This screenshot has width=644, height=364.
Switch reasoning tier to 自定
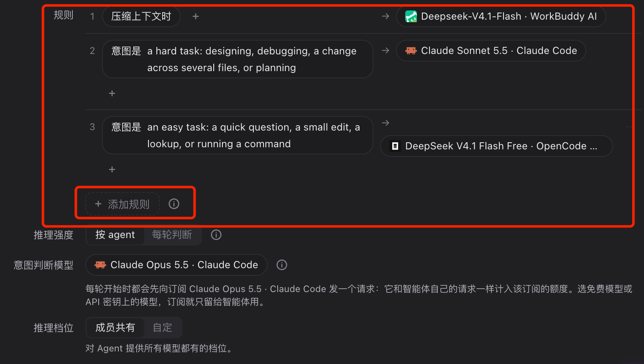(x=163, y=328)
